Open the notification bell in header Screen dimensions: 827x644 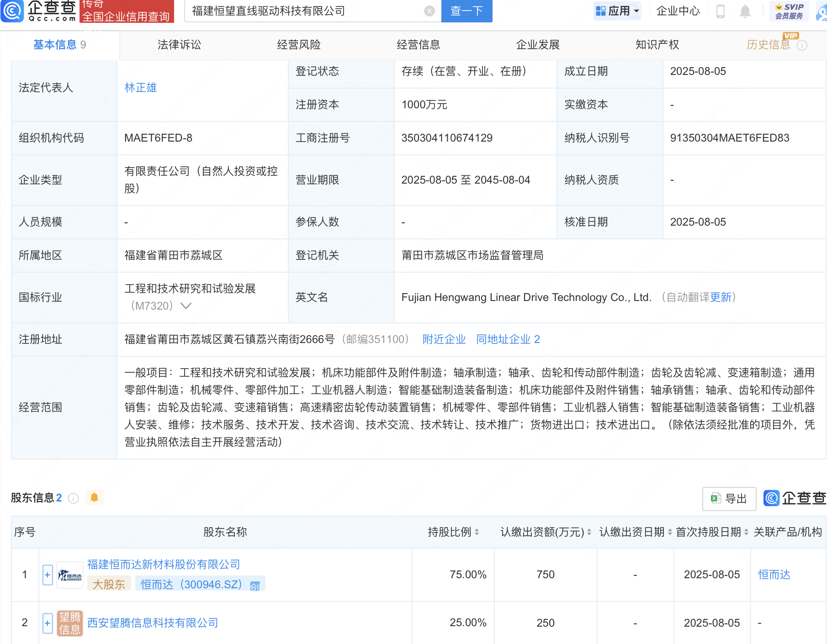(x=745, y=11)
